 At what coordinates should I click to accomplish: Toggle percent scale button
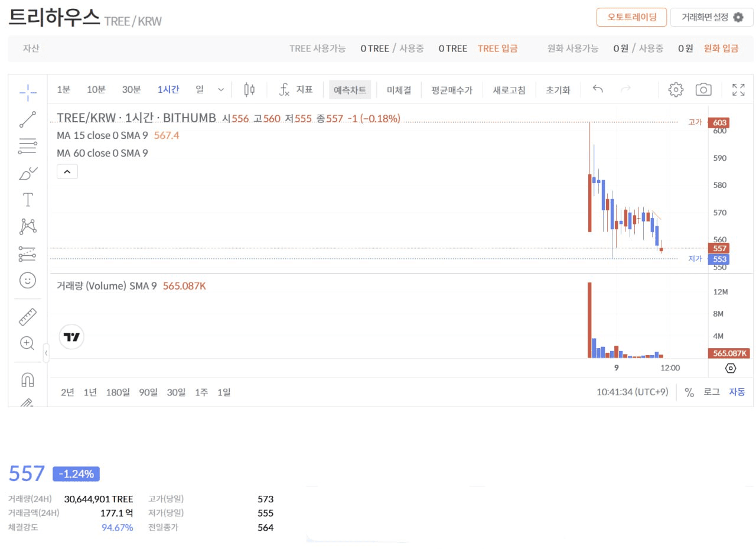coord(689,392)
